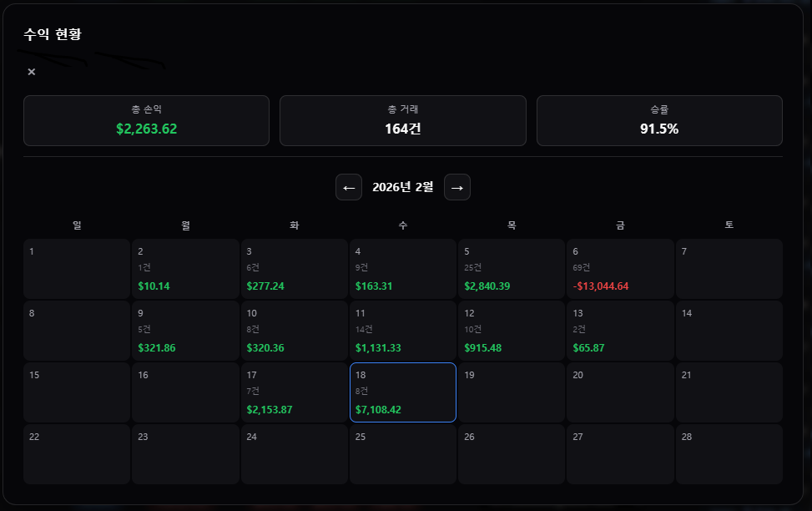The image size is (812, 511).
Task: Open day 11 cell with 14건 trades
Action: [402, 331]
